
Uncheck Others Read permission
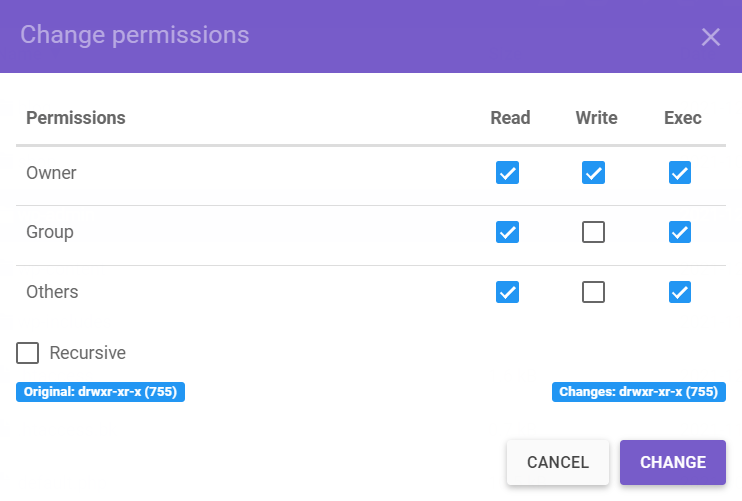[x=507, y=292]
